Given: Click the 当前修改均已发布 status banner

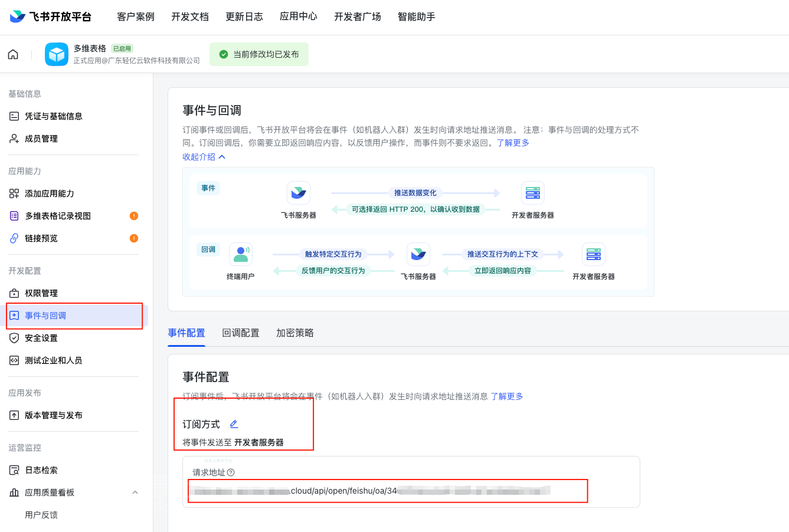Looking at the screenshot, I should click(x=259, y=54).
